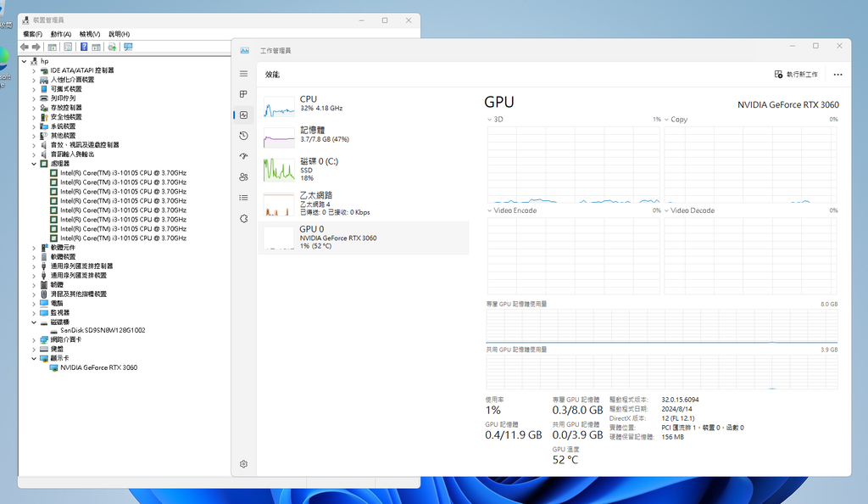The height and width of the screenshot is (504, 868).
Task: Open Users icon in Task Manager sidebar
Action: [243, 177]
